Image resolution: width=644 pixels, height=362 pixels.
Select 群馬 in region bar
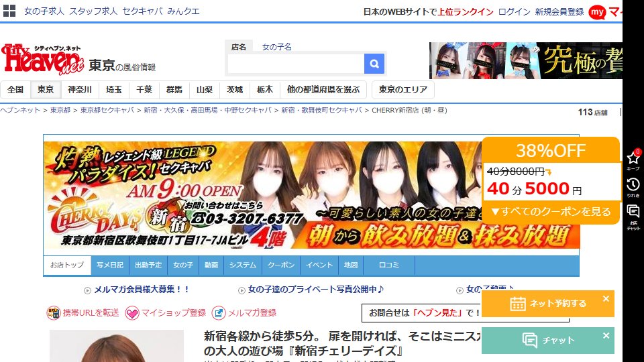click(x=174, y=89)
